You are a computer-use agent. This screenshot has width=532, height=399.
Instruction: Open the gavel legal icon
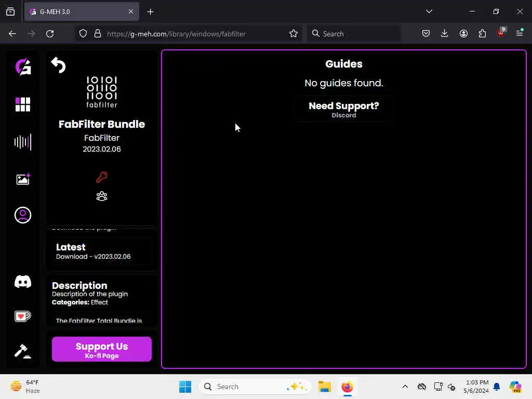tap(23, 351)
